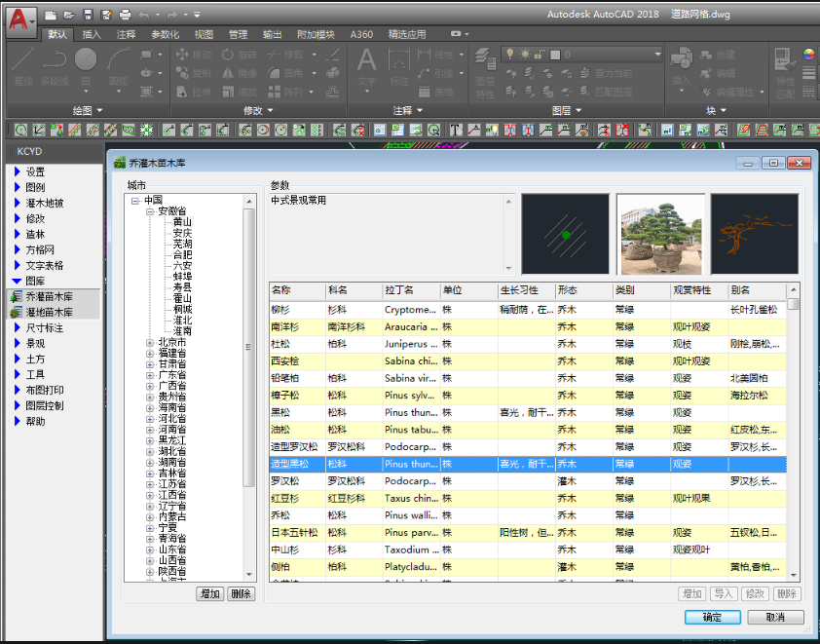Expand the 北京市 tree node
Image resolution: width=820 pixels, height=644 pixels.
click(151, 343)
